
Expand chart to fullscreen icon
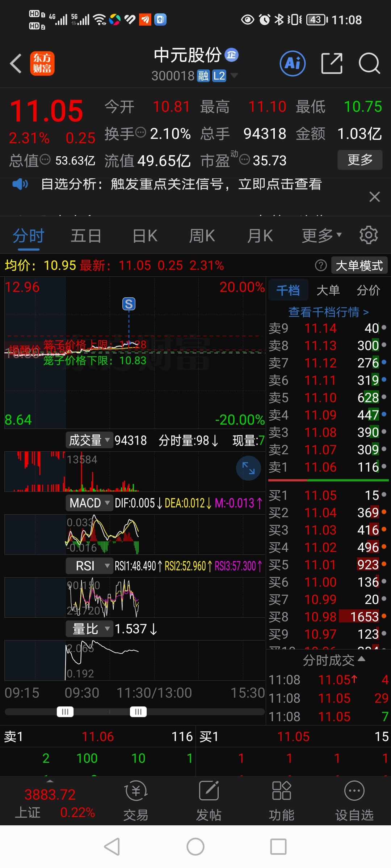coord(248,468)
